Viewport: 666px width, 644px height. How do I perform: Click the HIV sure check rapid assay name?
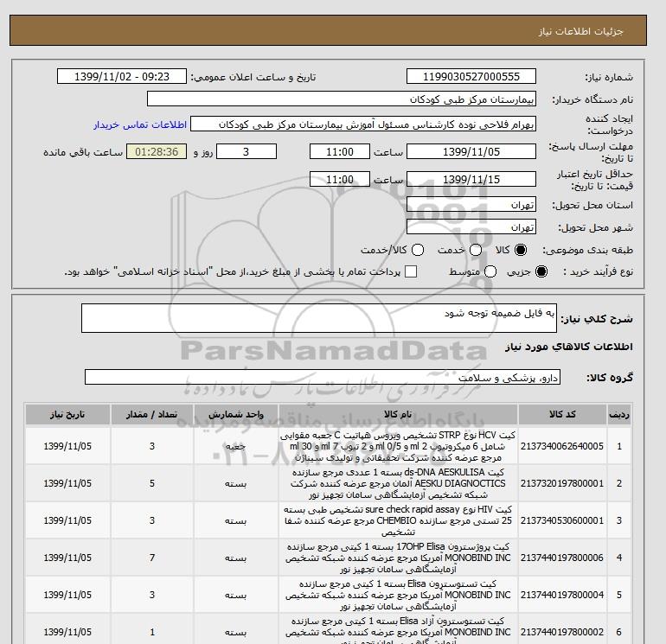click(398, 520)
